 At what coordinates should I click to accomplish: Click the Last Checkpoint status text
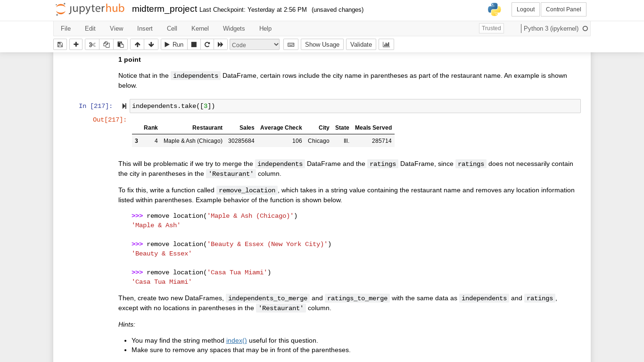pos(253,9)
